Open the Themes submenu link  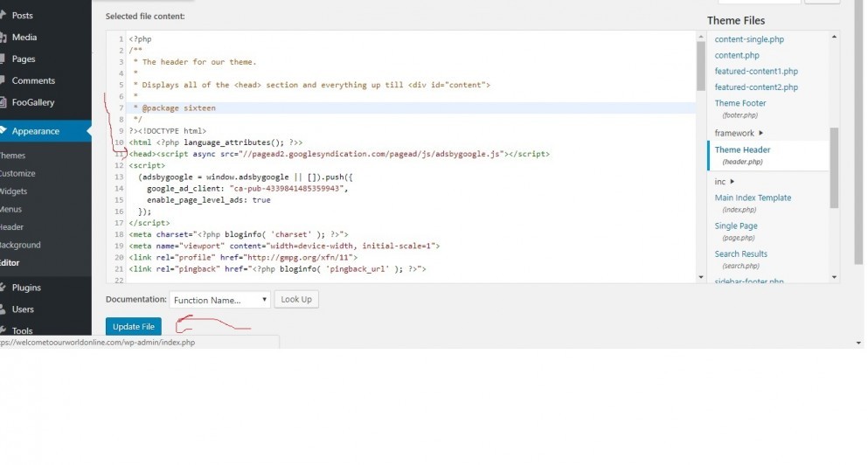(12, 156)
